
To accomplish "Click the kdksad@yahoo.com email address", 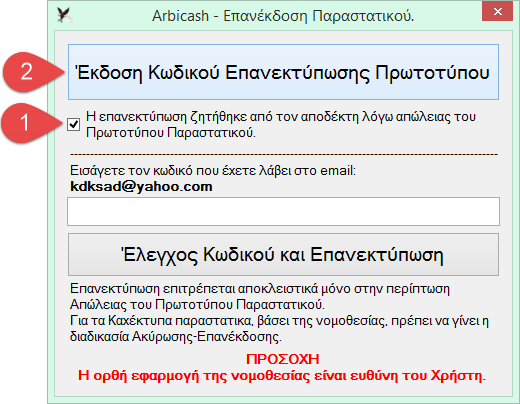I will point(141,187).
